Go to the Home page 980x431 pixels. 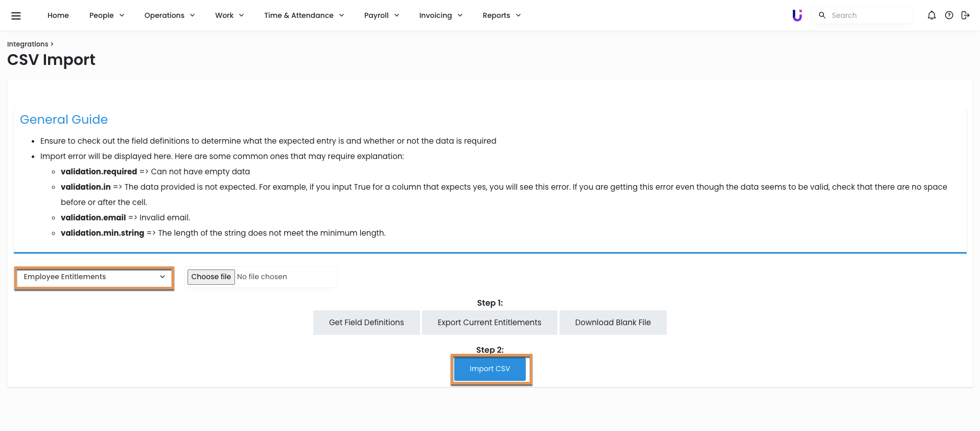tap(58, 15)
